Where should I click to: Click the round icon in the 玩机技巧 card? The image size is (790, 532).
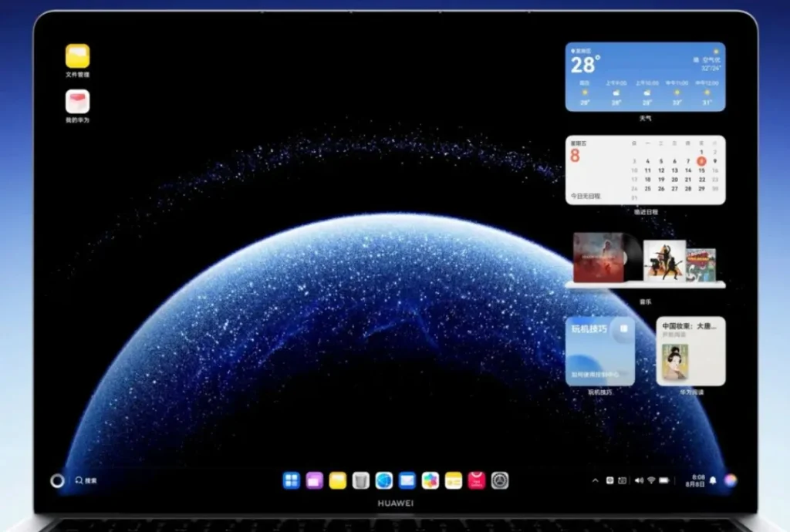click(x=623, y=329)
